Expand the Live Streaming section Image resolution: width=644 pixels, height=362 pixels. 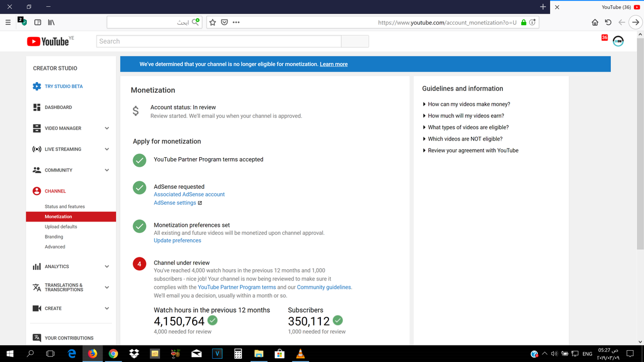click(107, 149)
